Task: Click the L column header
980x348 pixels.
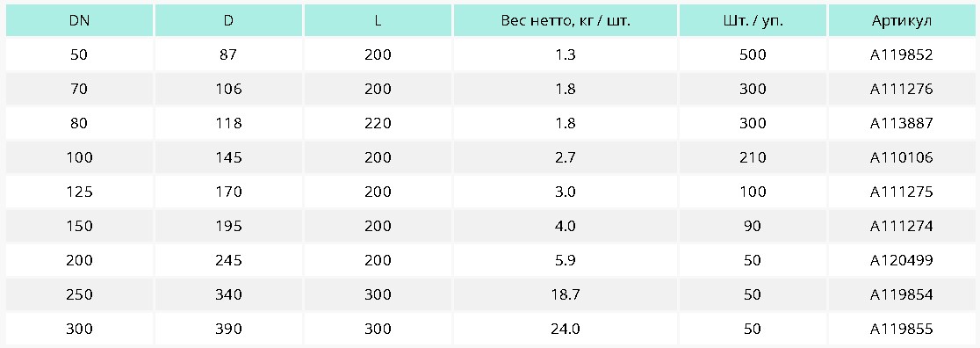Action: pos(378,20)
